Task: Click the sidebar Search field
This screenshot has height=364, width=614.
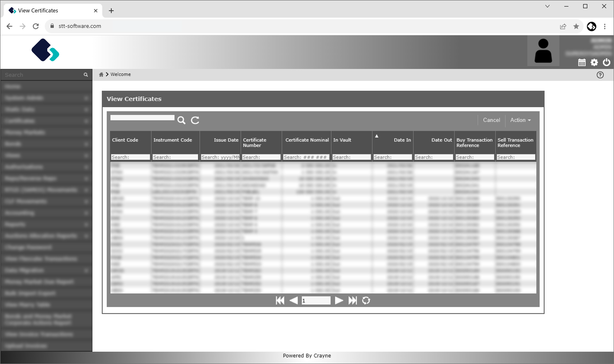Action: (43, 75)
